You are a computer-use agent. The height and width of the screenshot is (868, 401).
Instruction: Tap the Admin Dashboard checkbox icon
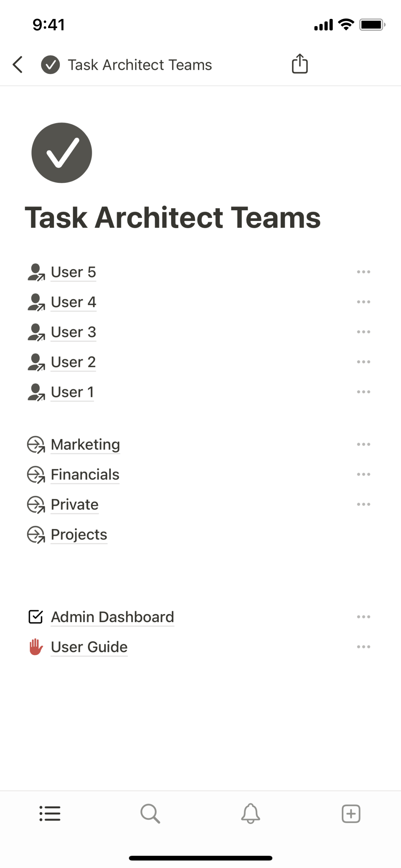coord(36,617)
